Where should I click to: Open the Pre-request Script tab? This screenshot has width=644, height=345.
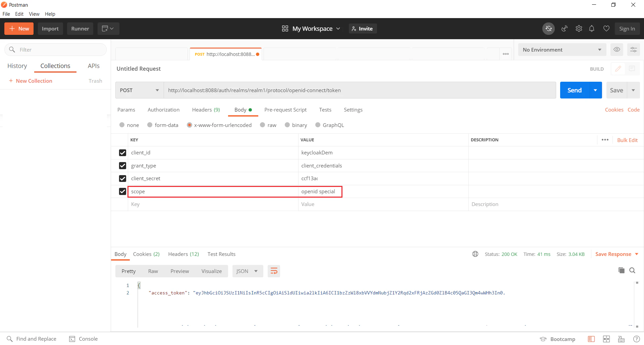tap(285, 110)
